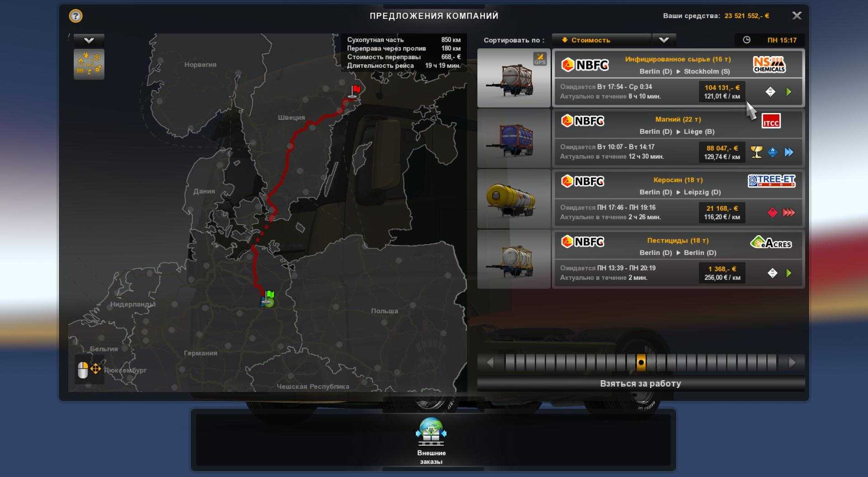868x477 pixels.
Task: Click the Нидерланды label on the map
Action: click(133, 304)
